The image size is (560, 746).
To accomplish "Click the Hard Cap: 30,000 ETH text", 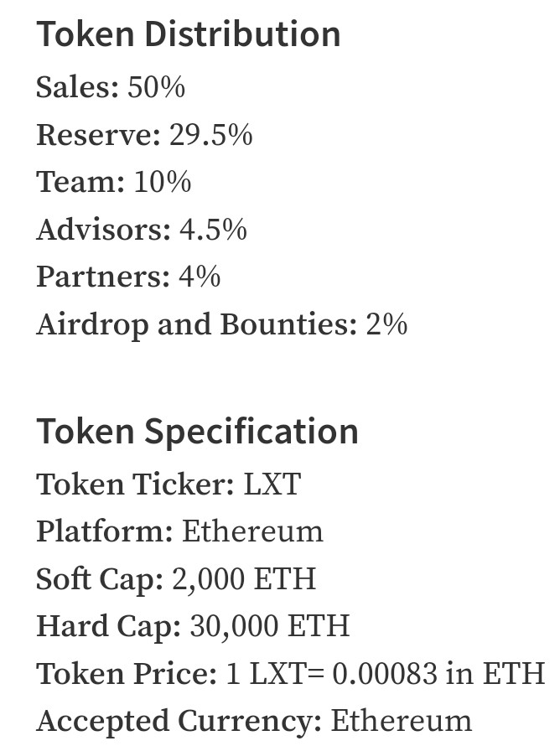I will (x=193, y=626).
